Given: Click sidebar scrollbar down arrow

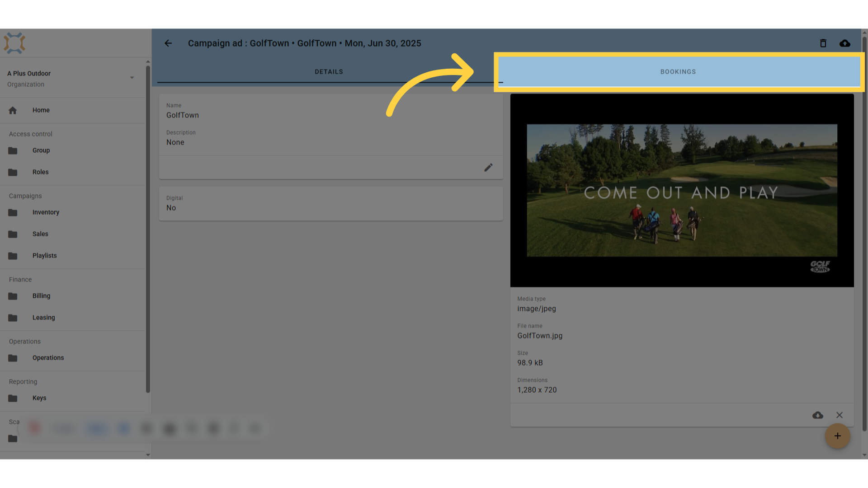Looking at the screenshot, I should pyautogui.click(x=148, y=455).
